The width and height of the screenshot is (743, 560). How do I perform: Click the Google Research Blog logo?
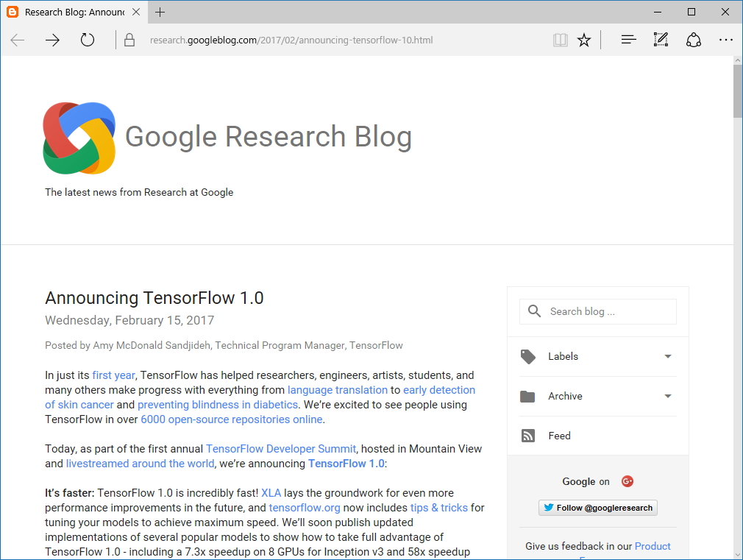coord(79,138)
